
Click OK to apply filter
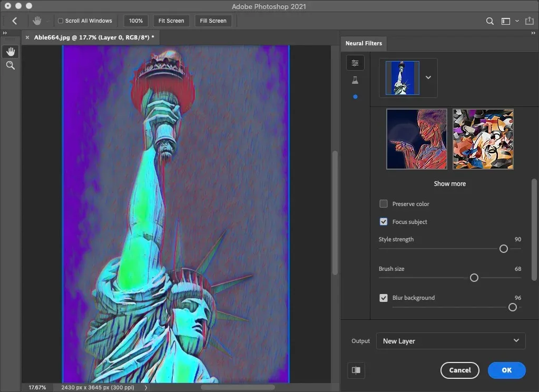coord(507,370)
